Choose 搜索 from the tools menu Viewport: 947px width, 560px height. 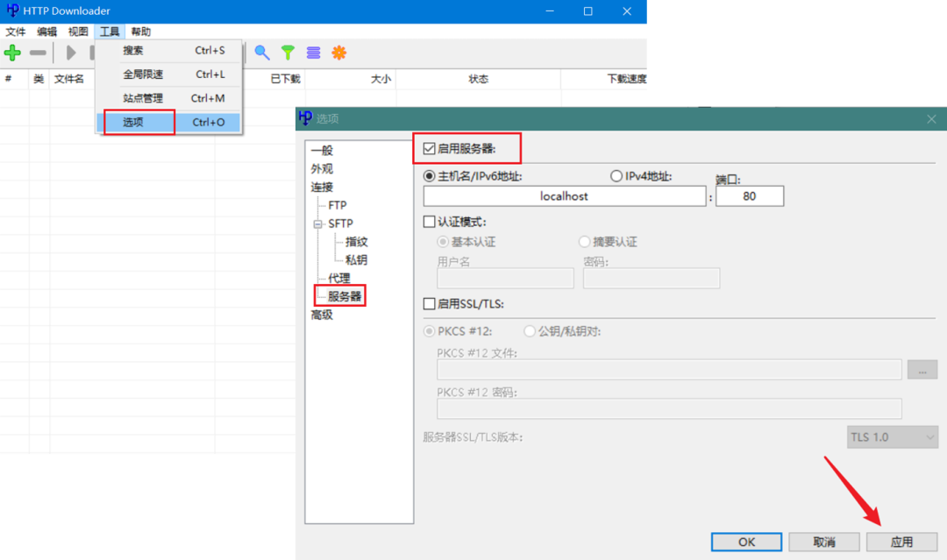(168, 51)
